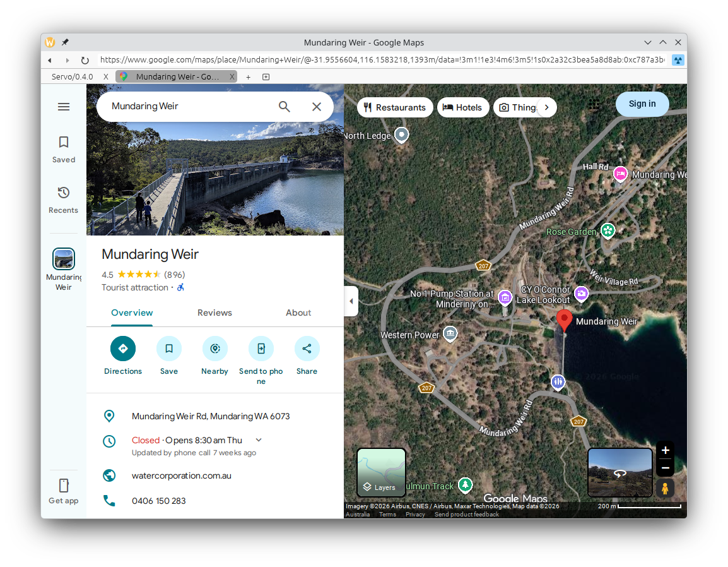The width and height of the screenshot is (728, 567).
Task: Click the tab overview icon beside plus
Action: coord(266,77)
